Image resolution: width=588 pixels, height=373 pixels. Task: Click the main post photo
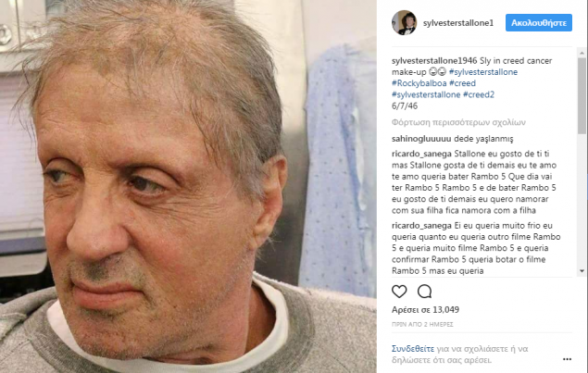[x=188, y=186]
